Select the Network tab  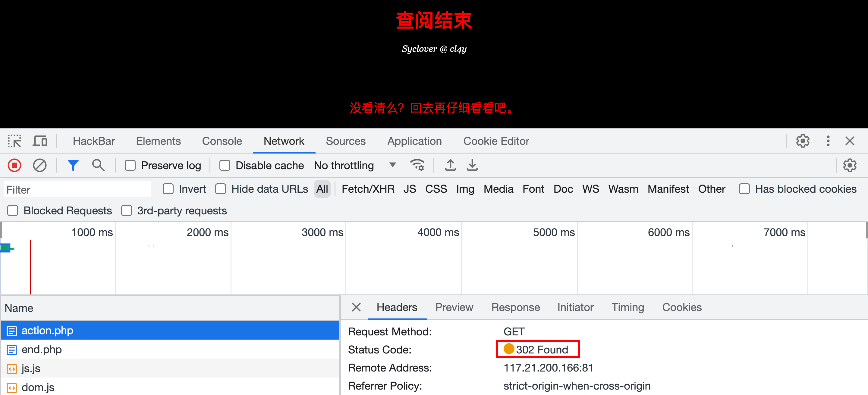[284, 141]
